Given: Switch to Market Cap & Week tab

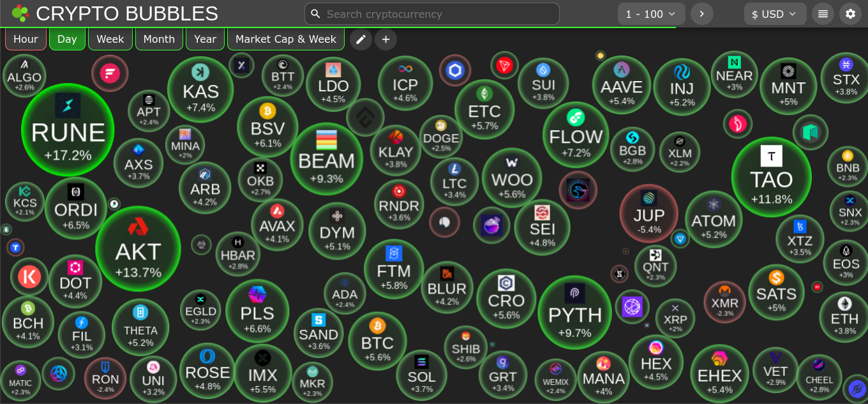Looking at the screenshot, I should pos(286,39).
